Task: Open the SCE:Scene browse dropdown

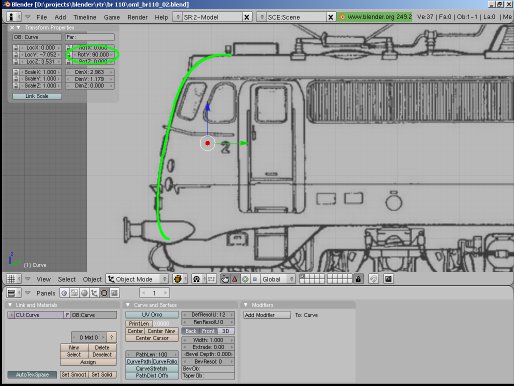Action: point(262,17)
